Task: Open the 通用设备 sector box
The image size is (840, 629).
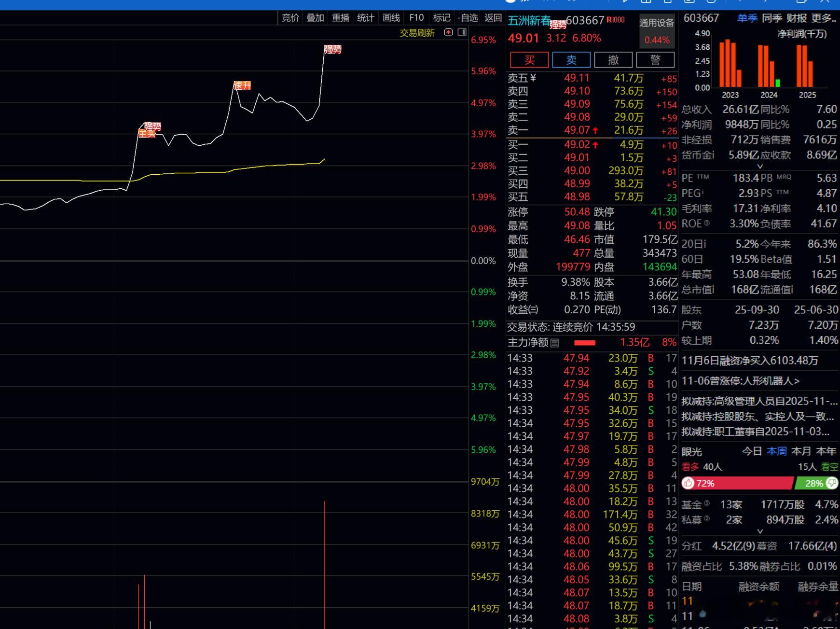Action: coord(657,31)
